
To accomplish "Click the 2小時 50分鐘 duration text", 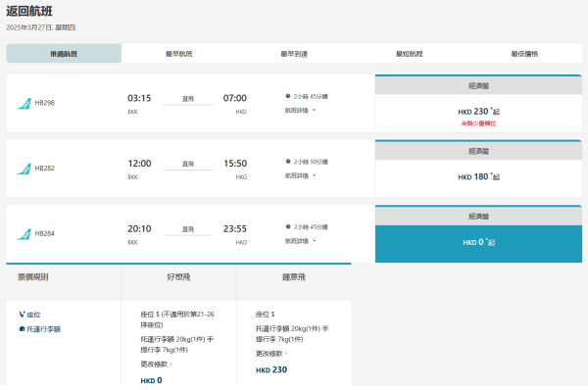I will (311, 162).
